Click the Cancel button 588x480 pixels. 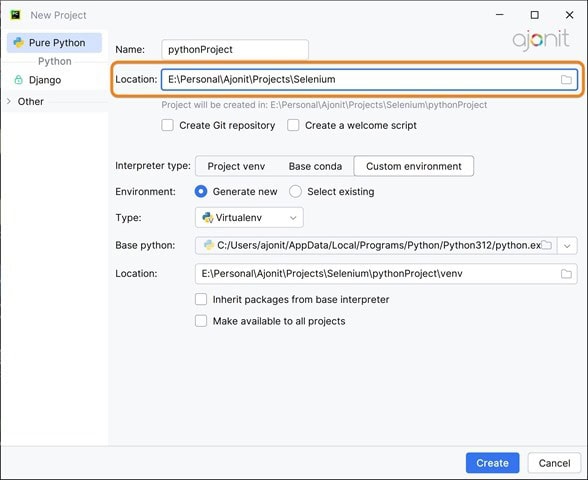[x=554, y=463]
